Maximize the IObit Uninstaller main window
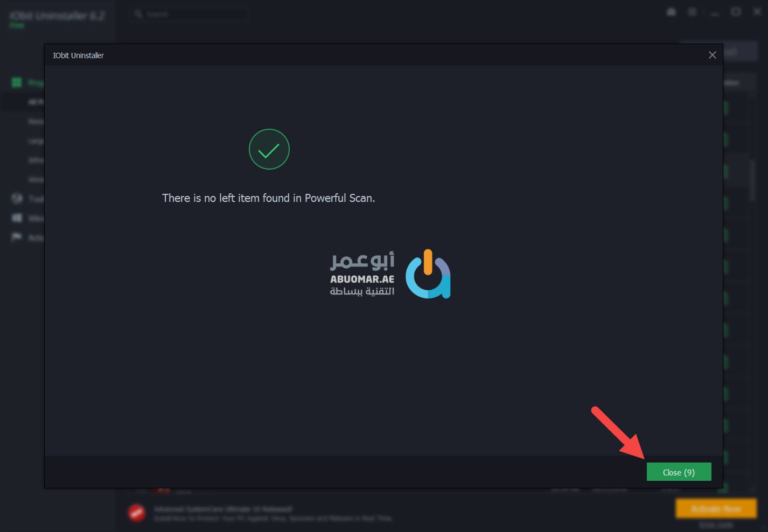Viewport: 768px width, 532px height. (x=736, y=12)
